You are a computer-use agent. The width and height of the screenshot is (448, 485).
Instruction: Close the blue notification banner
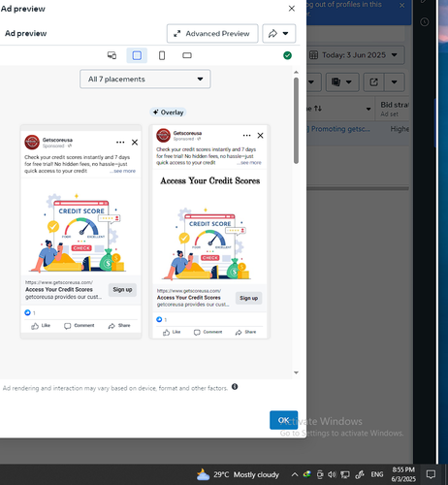tap(402, 5)
